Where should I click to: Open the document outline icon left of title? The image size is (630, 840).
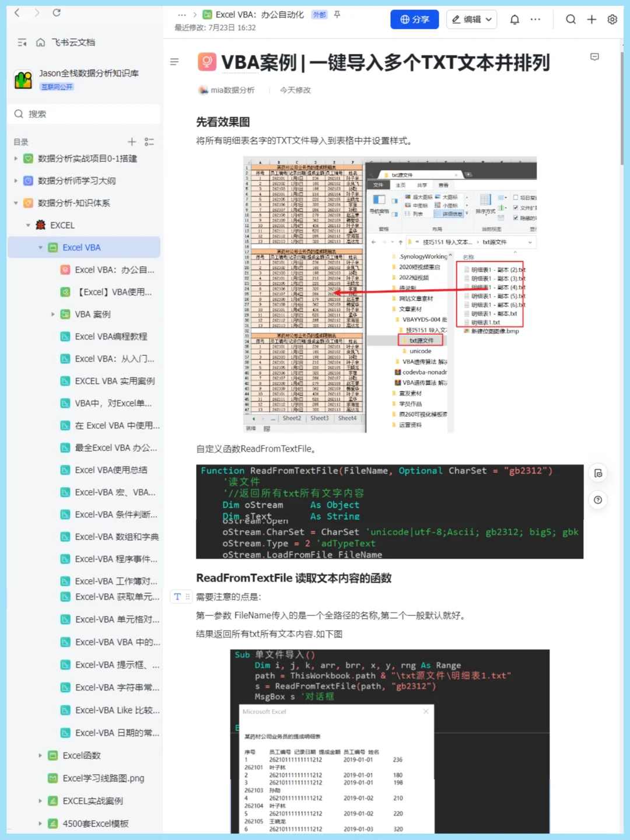point(174,62)
